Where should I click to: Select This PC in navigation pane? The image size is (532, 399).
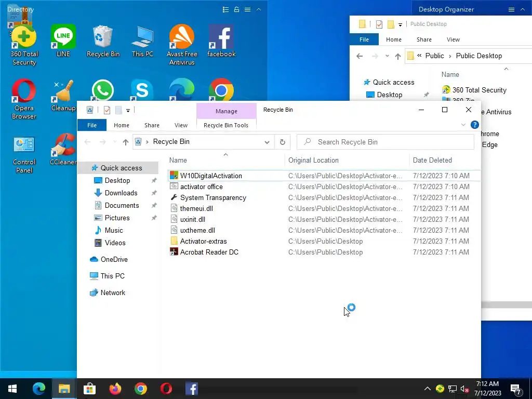[112, 276]
